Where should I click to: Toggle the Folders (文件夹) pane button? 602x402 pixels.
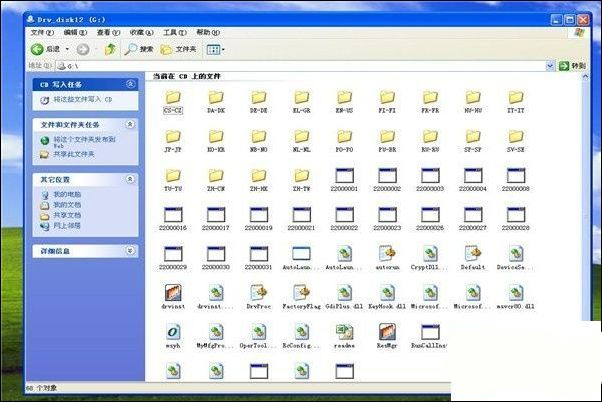(178, 49)
